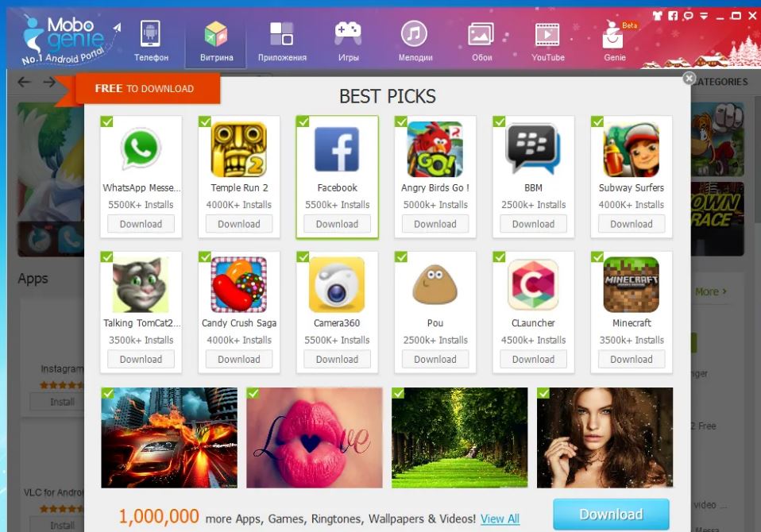The width and height of the screenshot is (761, 532).
Task: Open the title bar dropdown arrow menu
Action: pyautogui.click(x=704, y=16)
